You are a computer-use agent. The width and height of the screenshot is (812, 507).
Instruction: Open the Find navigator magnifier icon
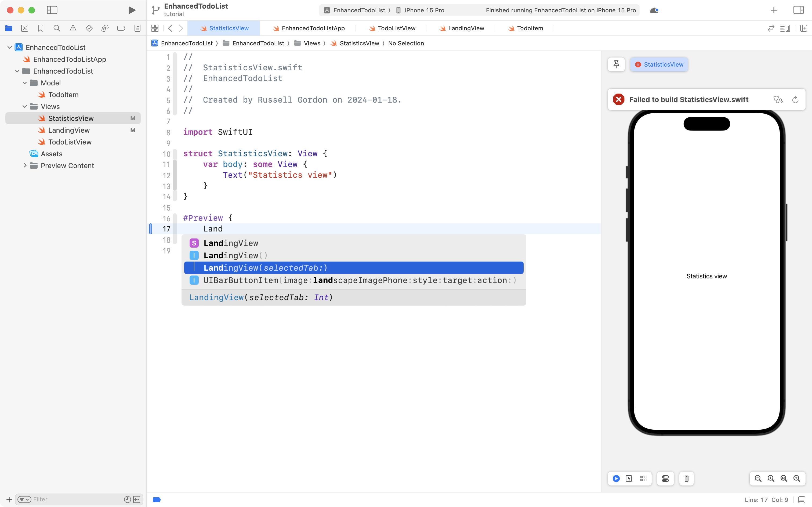tap(57, 28)
